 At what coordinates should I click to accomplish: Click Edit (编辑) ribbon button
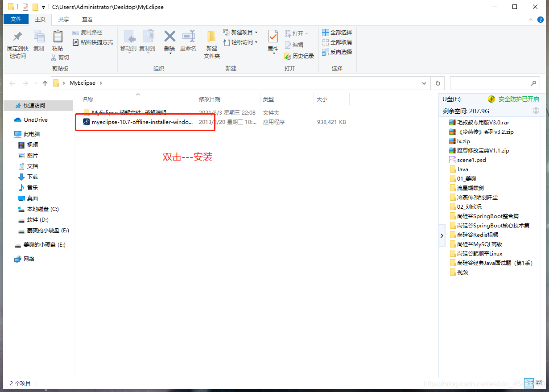[294, 45]
